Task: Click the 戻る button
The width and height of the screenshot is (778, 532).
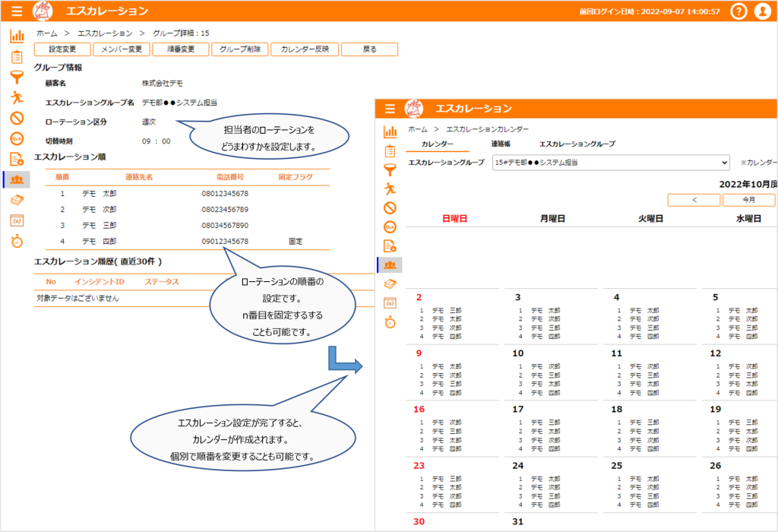Action: tap(370, 49)
